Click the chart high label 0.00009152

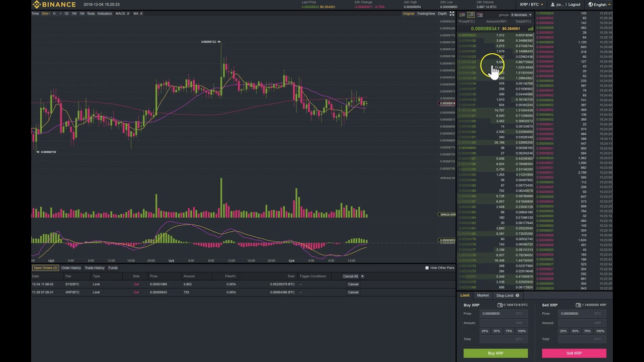pos(208,42)
